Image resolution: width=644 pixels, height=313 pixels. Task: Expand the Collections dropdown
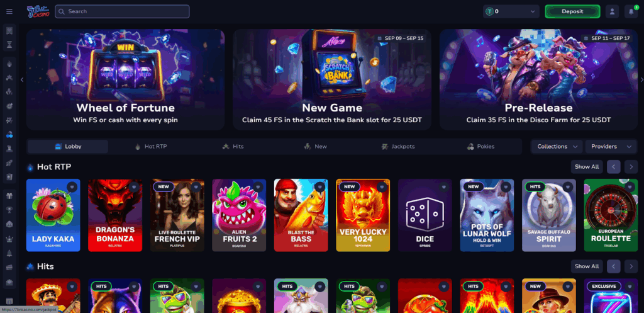(x=557, y=146)
